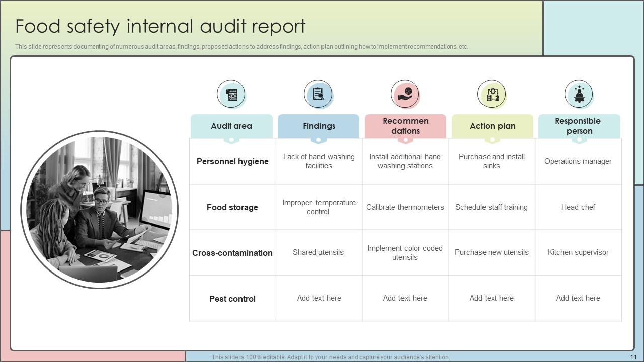
Task: Select the Findings column header
Action: click(318, 126)
